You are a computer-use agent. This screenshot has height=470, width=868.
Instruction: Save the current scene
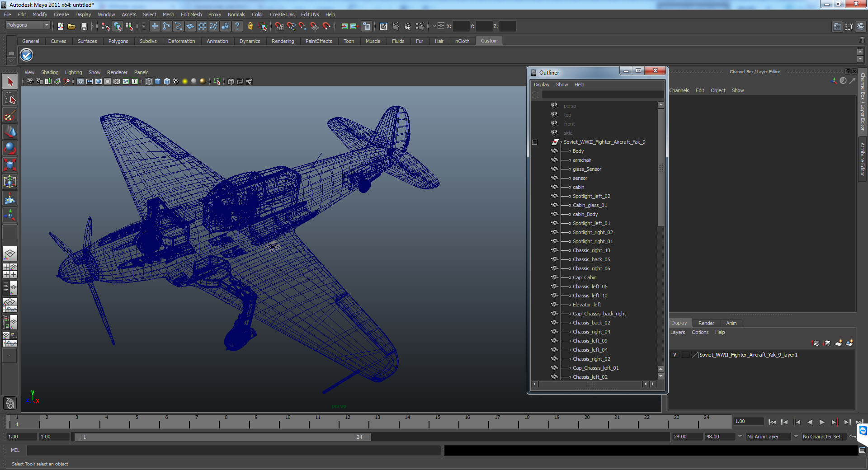84,26
